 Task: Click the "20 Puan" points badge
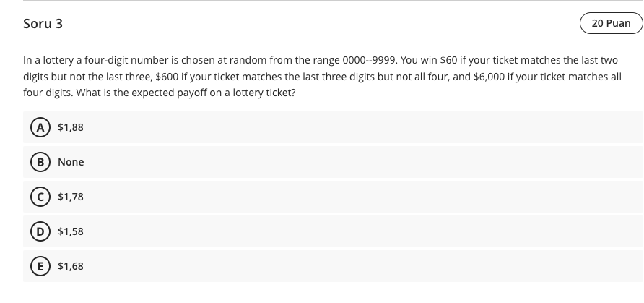tap(611, 23)
